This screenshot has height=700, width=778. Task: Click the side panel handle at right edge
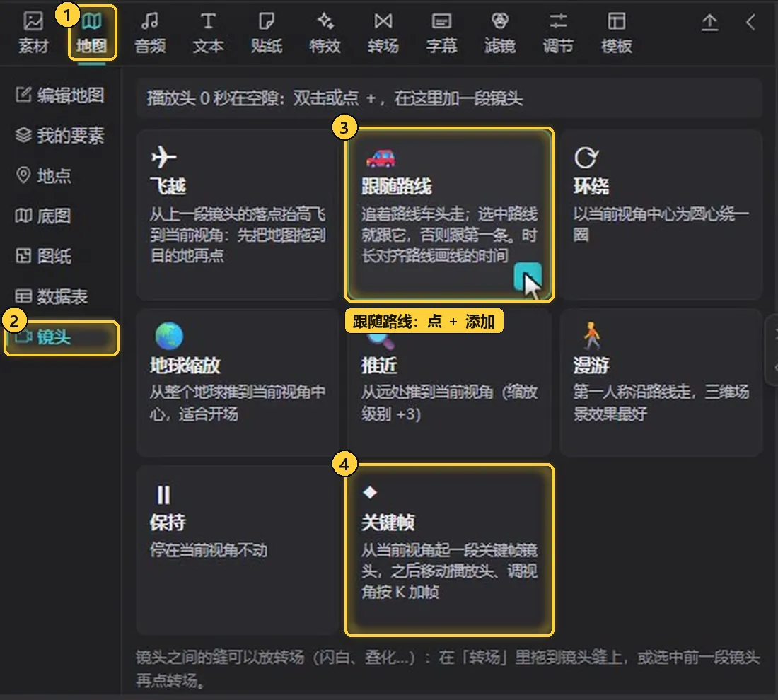coord(773,350)
